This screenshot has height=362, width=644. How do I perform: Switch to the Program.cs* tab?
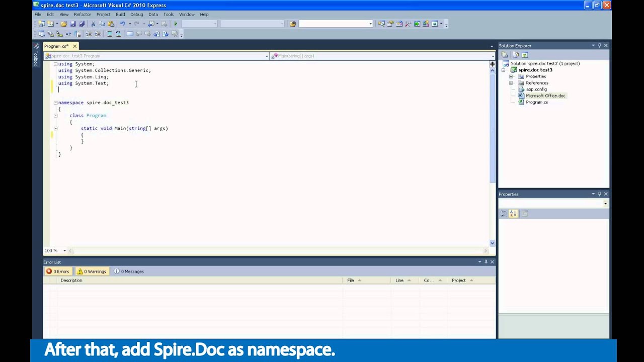click(x=56, y=46)
